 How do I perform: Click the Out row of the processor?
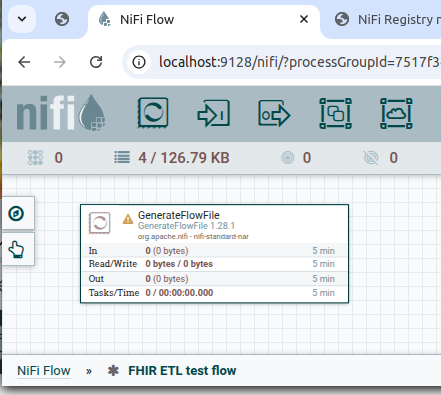pyautogui.click(x=214, y=279)
